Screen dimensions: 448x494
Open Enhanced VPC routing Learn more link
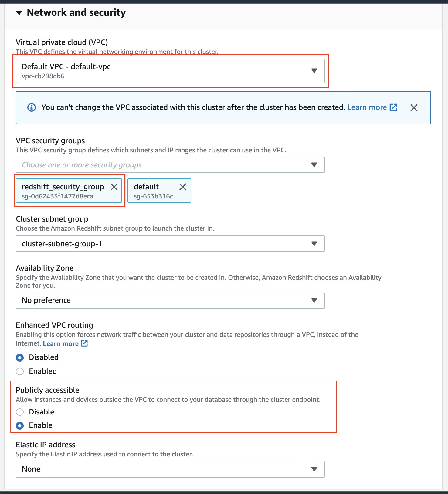click(61, 343)
